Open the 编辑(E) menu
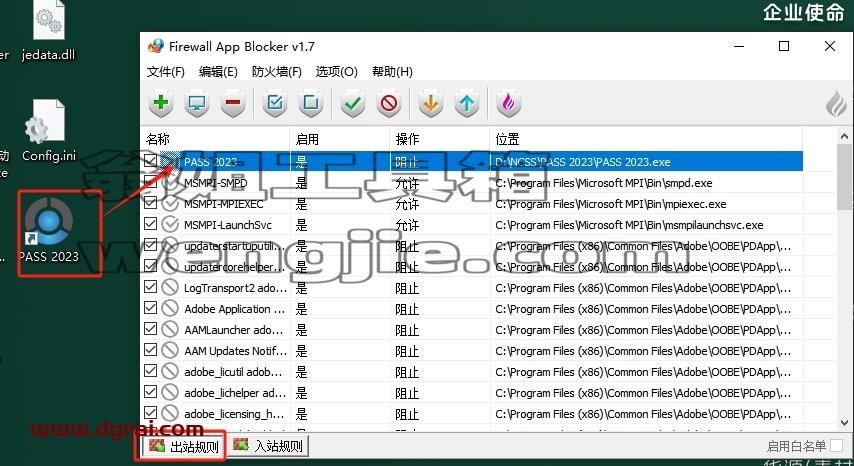 coord(218,71)
